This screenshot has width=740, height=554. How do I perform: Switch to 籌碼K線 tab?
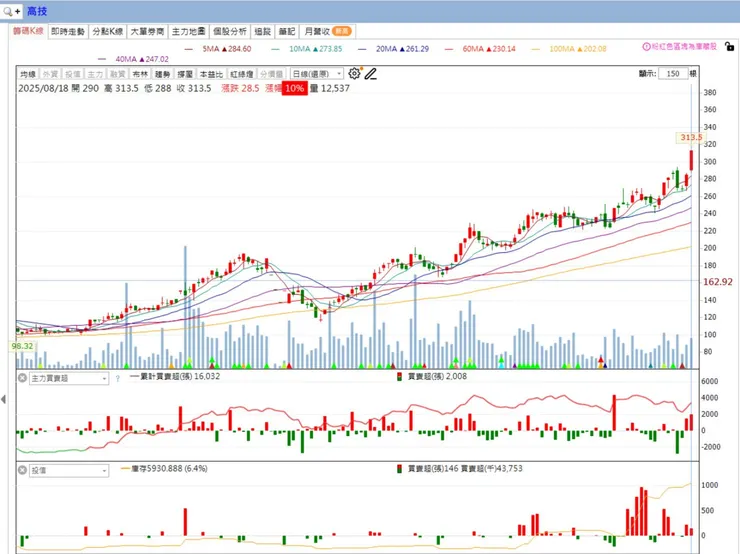pos(28,31)
